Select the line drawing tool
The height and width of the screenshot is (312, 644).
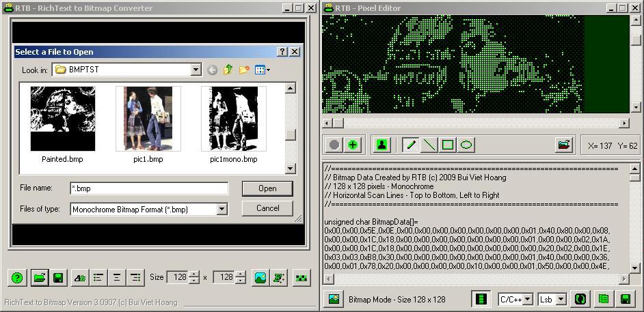429,145
